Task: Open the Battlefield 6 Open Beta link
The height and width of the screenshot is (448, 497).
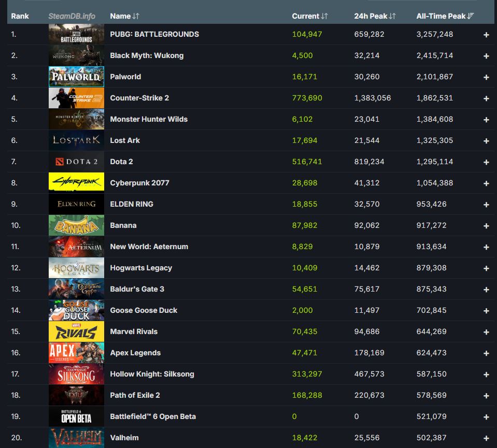Action: click(x=153, y=416)
